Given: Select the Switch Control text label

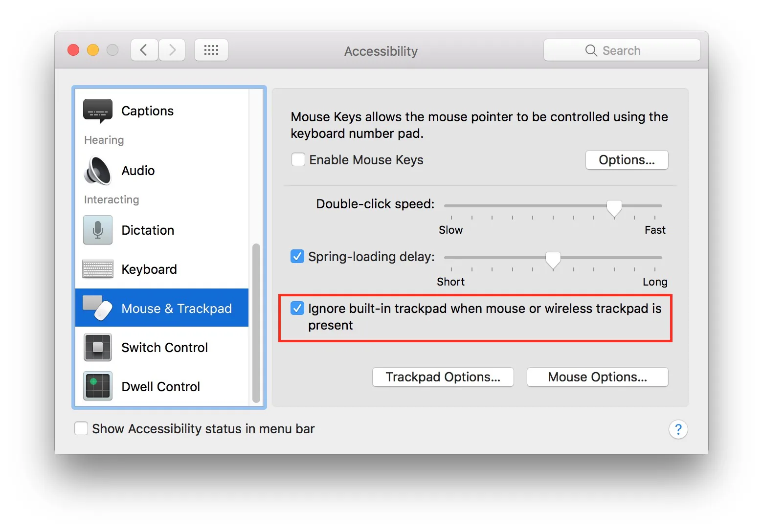Looking at the screenshot, I should pos(164,348).
